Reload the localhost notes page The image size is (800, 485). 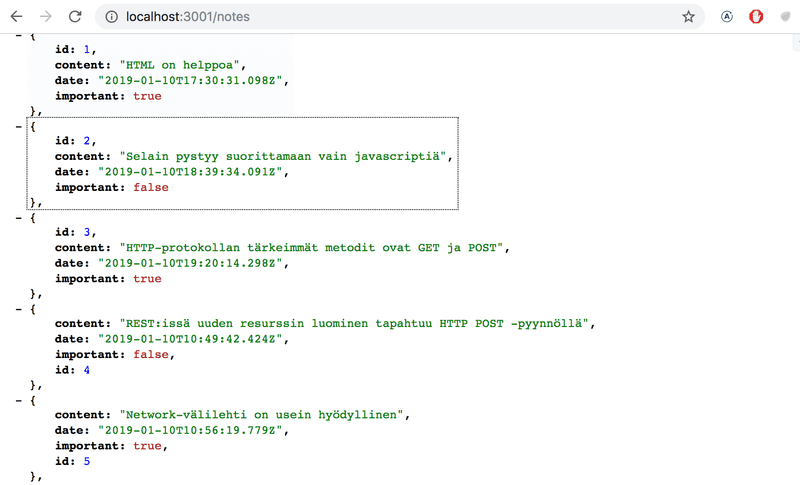click(x=75, y=17)
